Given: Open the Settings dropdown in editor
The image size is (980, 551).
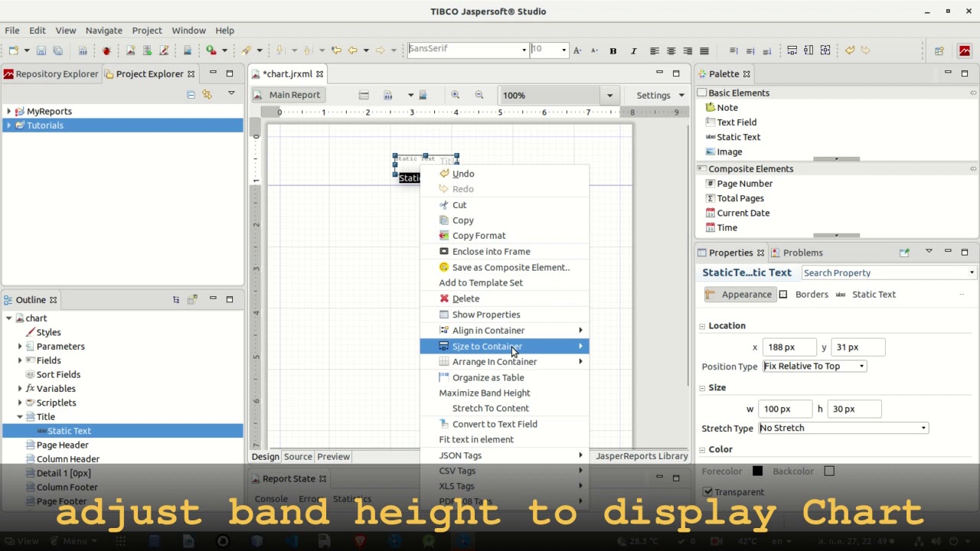Looking at the screenshot, I should coord(660,96).
